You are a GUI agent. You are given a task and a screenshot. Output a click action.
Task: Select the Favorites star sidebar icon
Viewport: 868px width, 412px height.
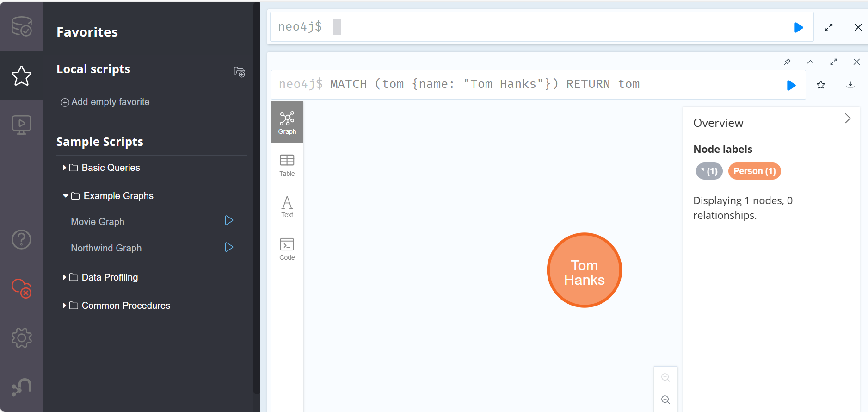tap(22, 76)
